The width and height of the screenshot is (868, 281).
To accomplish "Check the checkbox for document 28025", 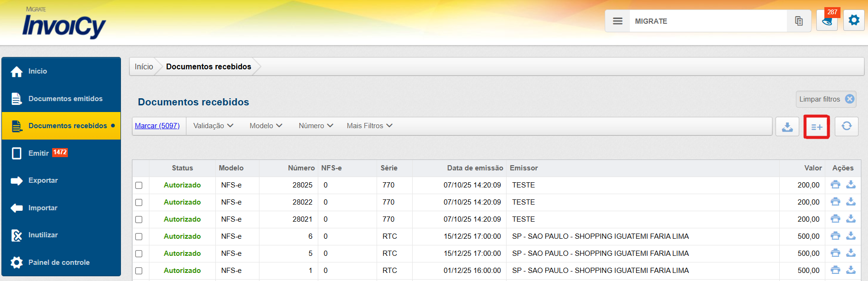I will click(139, 185).
